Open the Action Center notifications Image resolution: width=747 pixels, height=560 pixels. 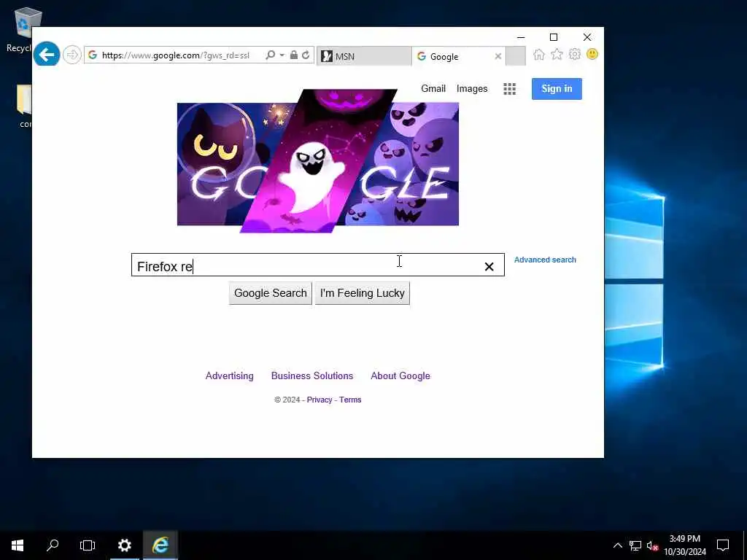[723, 545]
